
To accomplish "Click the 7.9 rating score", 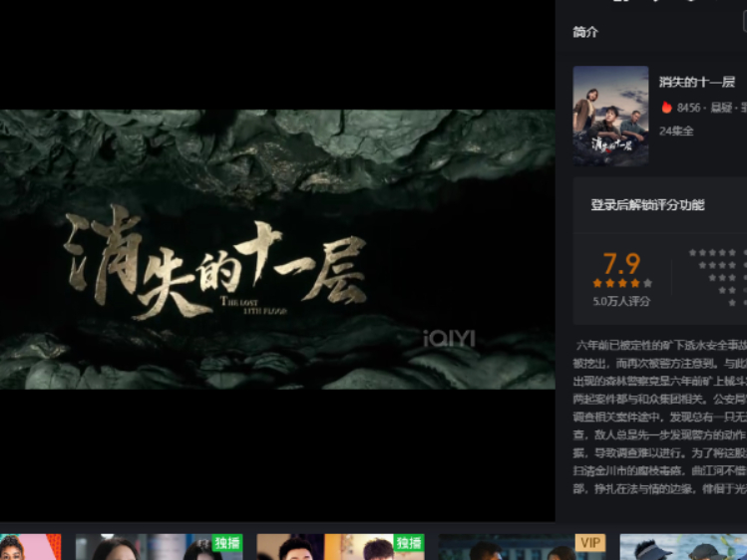I will pyautogui.click(x=621, y=263).
